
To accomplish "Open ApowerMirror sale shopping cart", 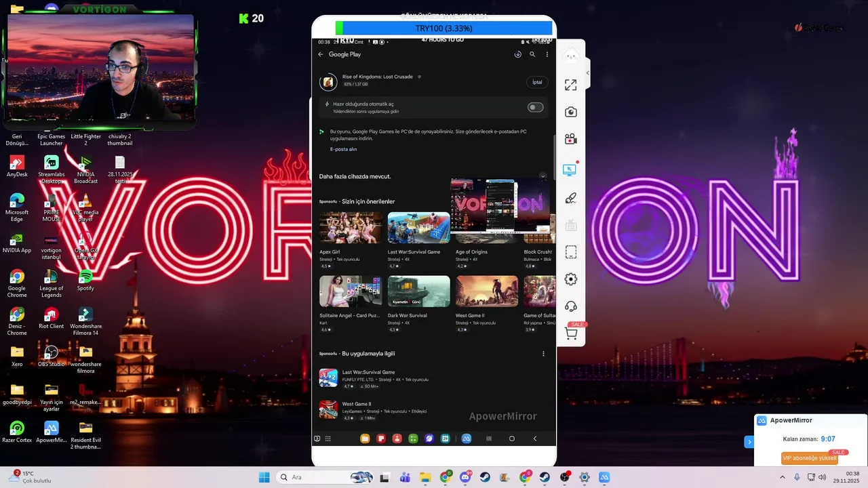I will tap(572, 333).
